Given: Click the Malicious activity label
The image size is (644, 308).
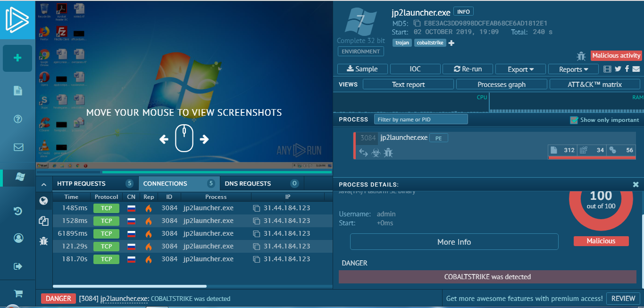Looking at the screenshot, I should coord(616,56).
